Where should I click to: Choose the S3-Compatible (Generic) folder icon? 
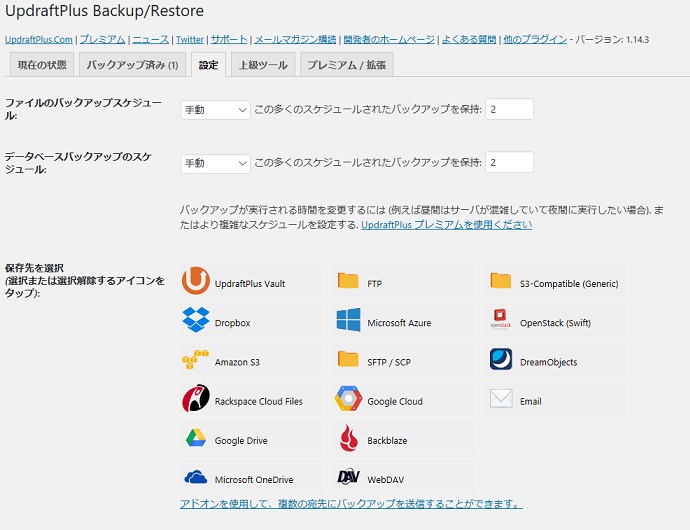coord(501,280)
